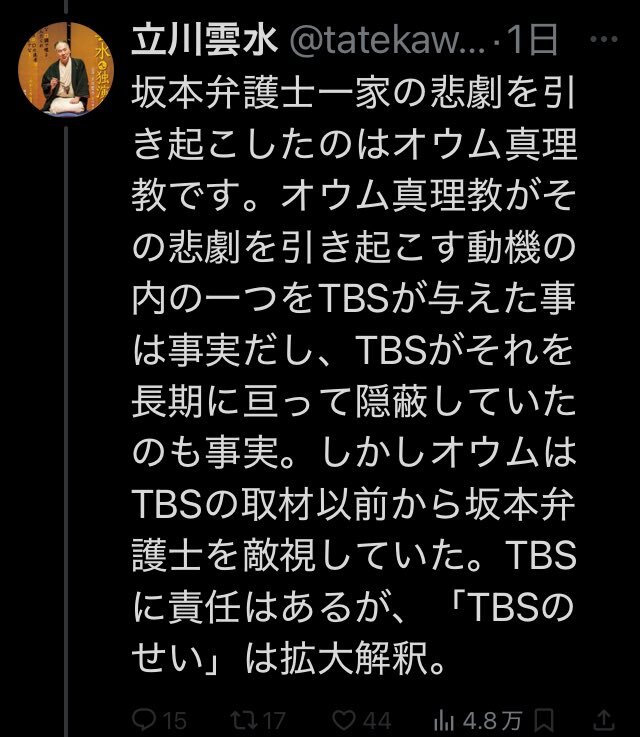Click the 4.8万 view count
640x737 pixels.
coord(492,721)
